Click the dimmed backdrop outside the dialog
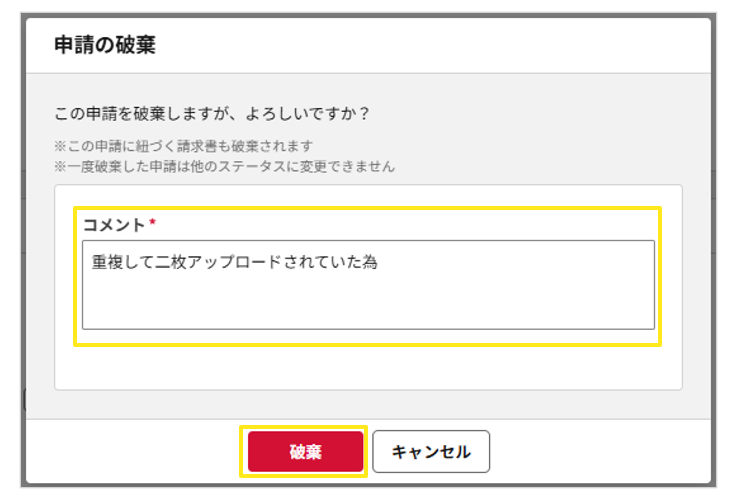740x499 pixels. (10, 250)
